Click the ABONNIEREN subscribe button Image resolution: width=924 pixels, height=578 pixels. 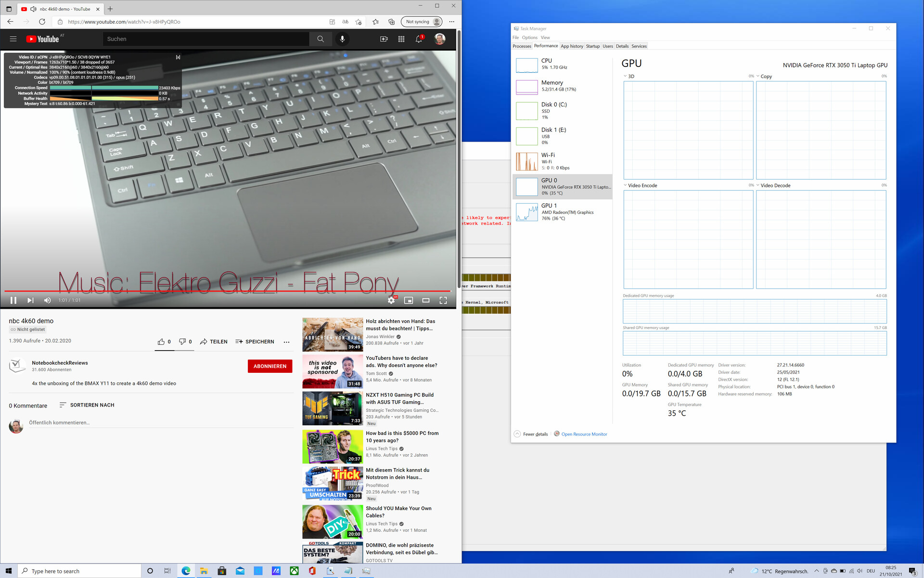coord(269,366)
